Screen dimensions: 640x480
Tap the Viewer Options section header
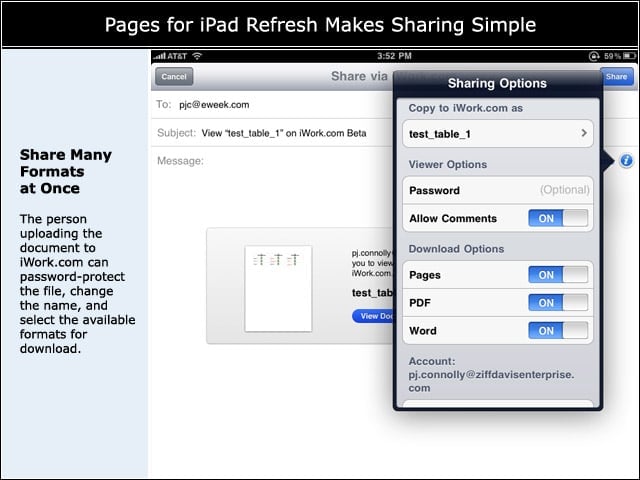point(448,164)
